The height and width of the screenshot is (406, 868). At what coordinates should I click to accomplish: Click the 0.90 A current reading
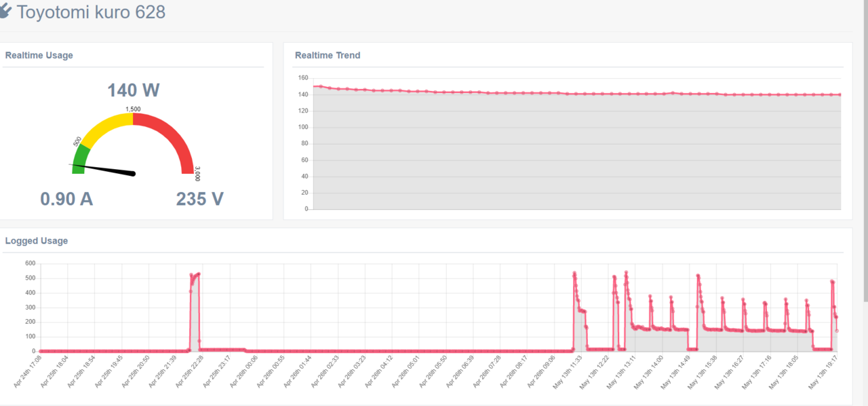click(x=66, y=199)
